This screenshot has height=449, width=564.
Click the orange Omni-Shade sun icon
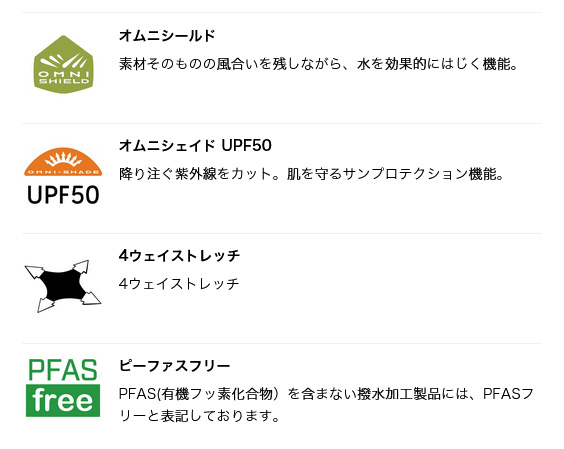[63, 162]
